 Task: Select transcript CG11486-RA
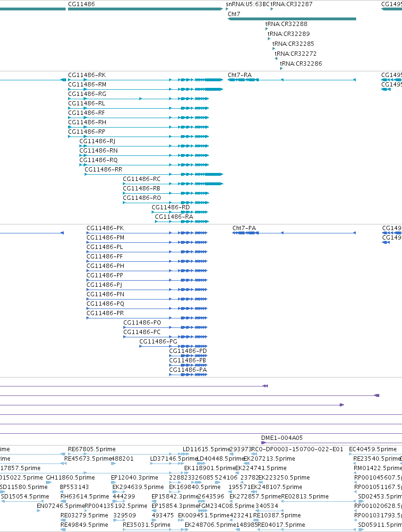tap(174, 217)
